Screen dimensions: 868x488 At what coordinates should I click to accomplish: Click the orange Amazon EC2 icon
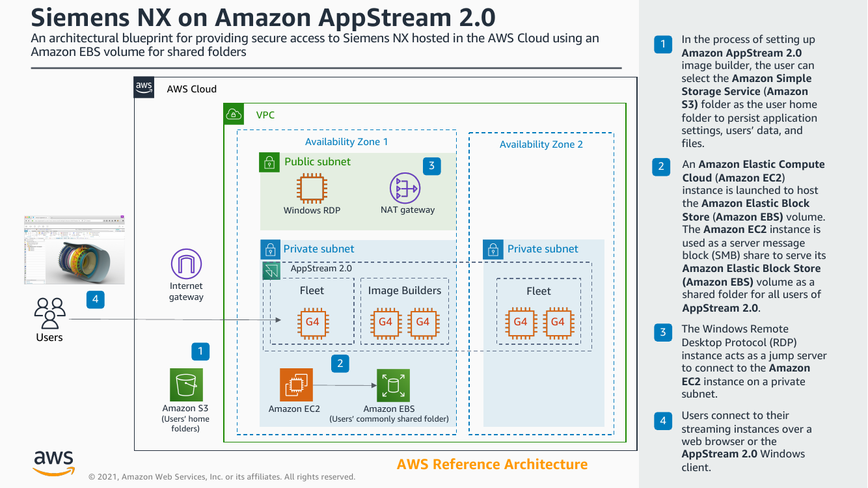click(x=296, y=385)
